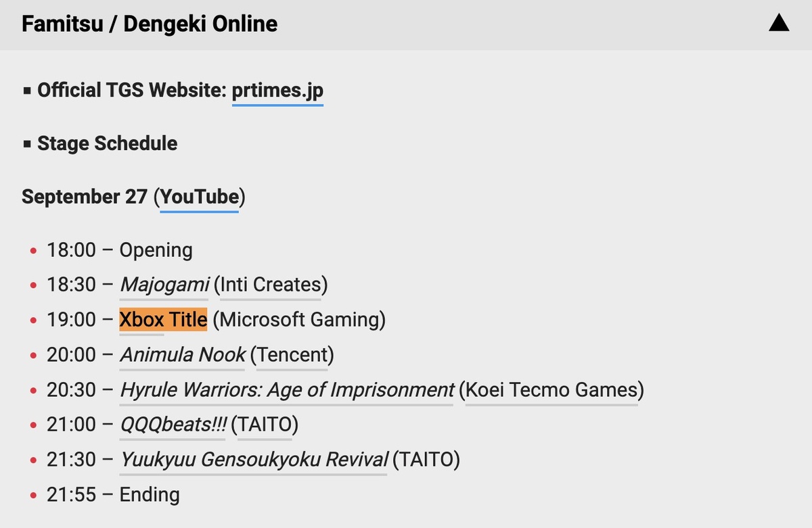Click the September 27 date text

(x=85, y=197)
